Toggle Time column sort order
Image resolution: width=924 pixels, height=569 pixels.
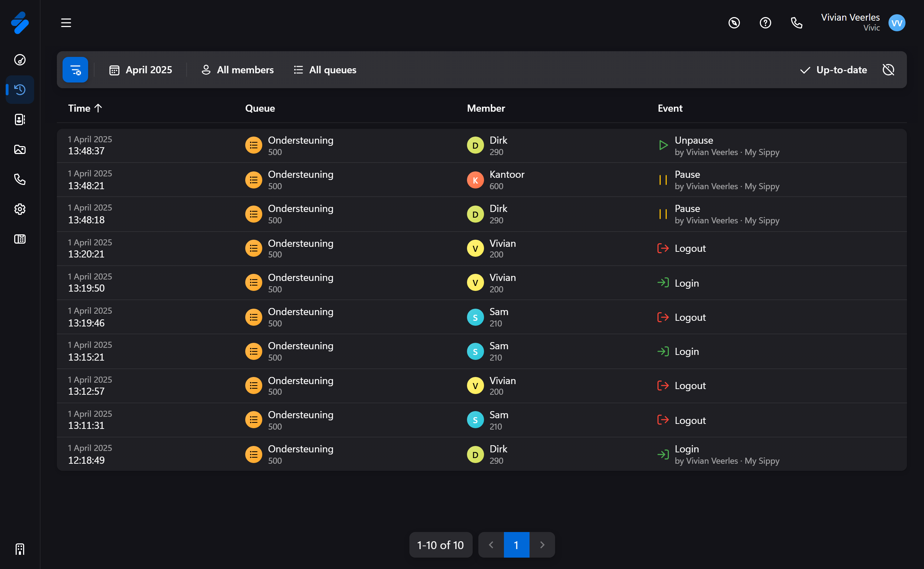85,108
